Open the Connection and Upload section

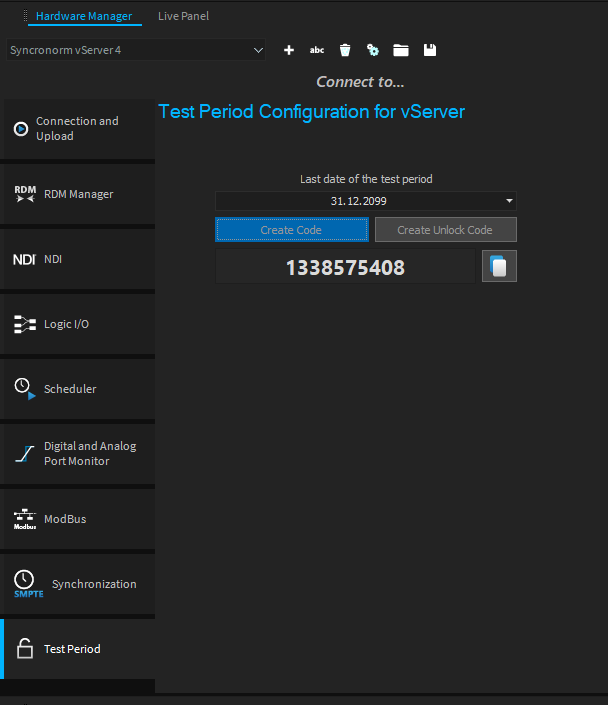pyautogui.click(x=77, y=129)
